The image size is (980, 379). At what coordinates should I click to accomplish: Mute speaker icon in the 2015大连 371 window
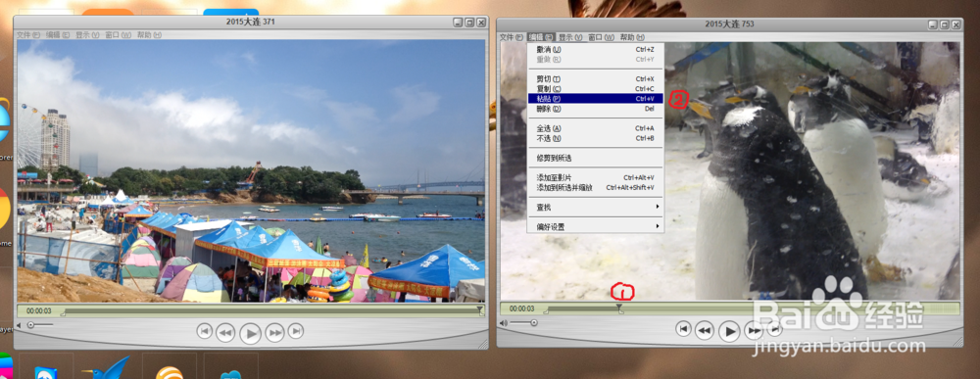pyautogui.click(x=19, y=325)
